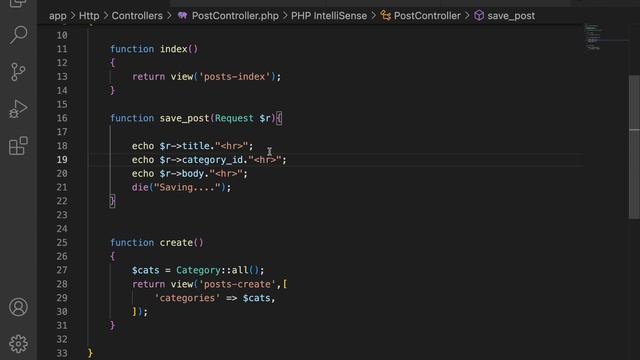
Task: Click the minimap code overview
Action: [593, 38]
